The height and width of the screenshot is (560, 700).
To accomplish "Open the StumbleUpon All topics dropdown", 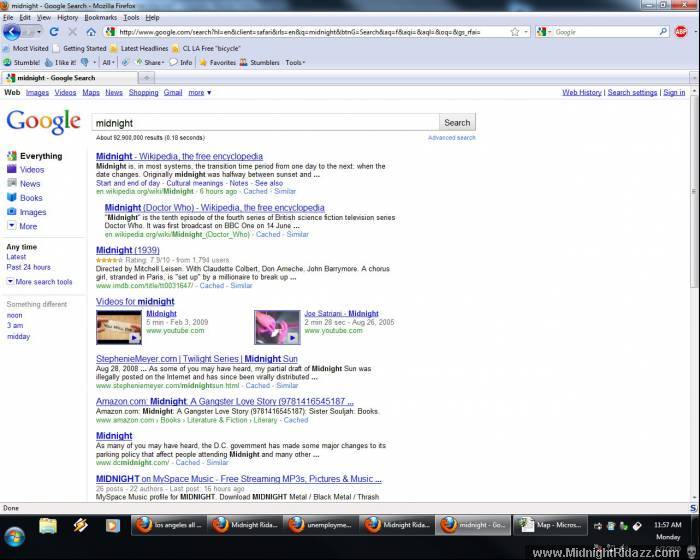I will click(x=108, y=63).
